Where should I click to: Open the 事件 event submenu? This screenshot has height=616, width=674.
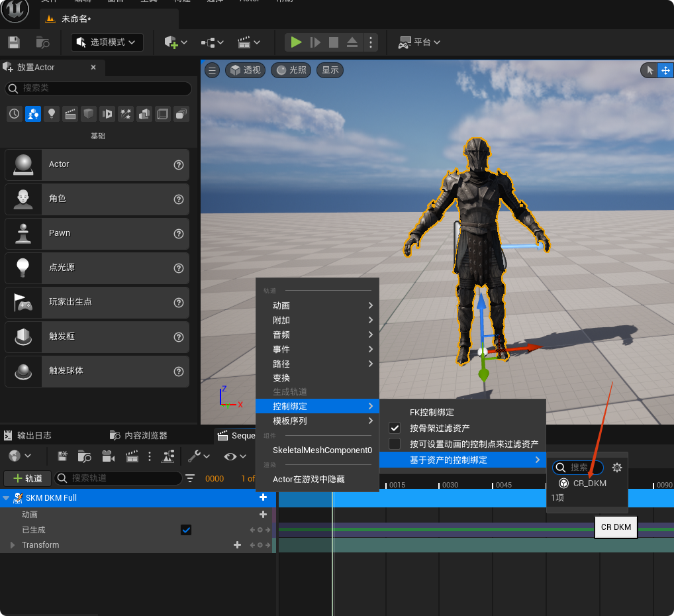click(317, 349)
